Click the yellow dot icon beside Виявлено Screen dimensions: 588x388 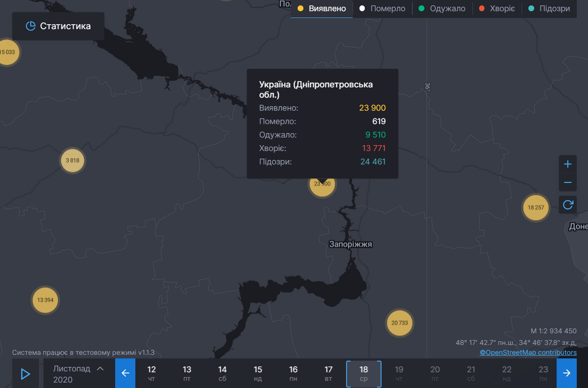300,8
